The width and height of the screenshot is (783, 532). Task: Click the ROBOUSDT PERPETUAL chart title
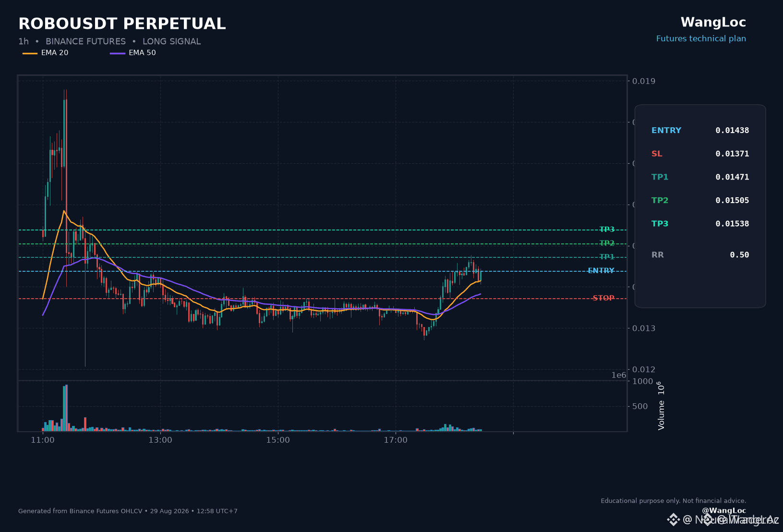[122, 24]
